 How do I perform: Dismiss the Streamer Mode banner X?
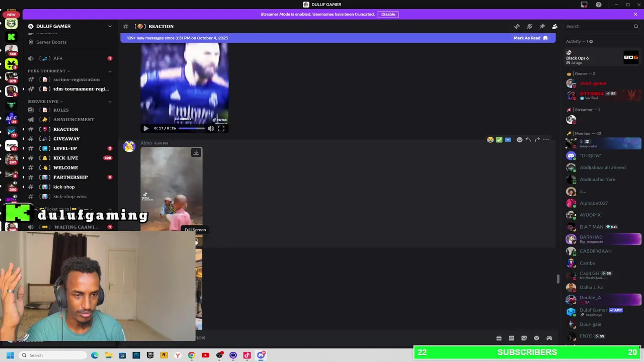635,14
